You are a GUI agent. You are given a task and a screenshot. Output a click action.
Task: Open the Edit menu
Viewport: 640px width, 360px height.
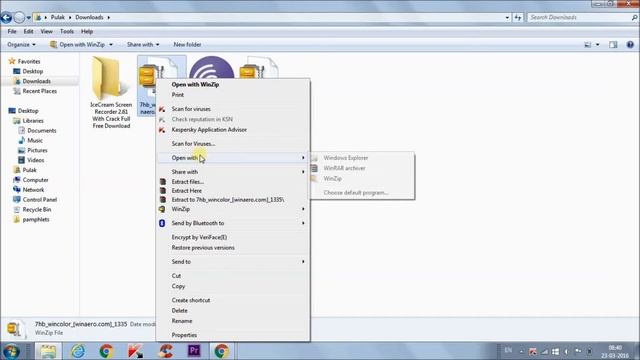28,31
